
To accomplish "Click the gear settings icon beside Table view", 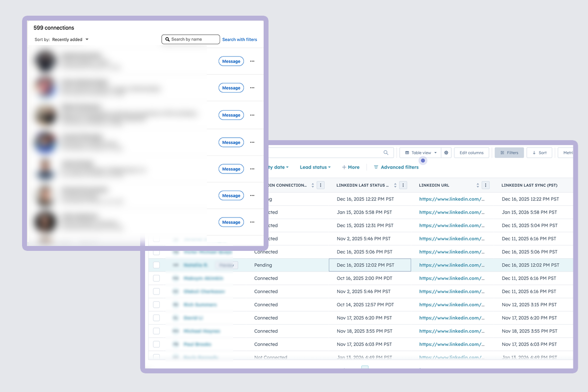I will pos(446,152).
